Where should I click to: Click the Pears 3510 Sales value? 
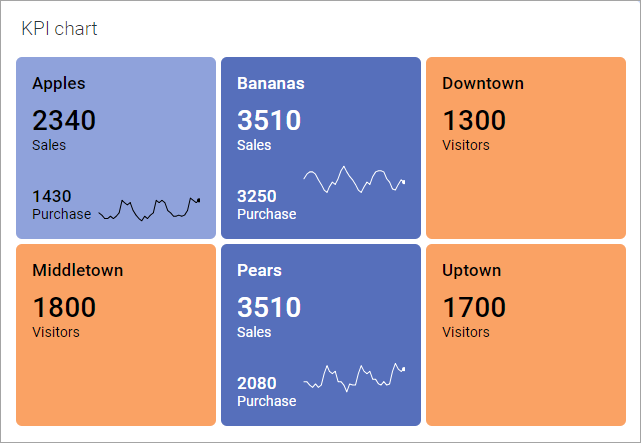tap(269, 308)
